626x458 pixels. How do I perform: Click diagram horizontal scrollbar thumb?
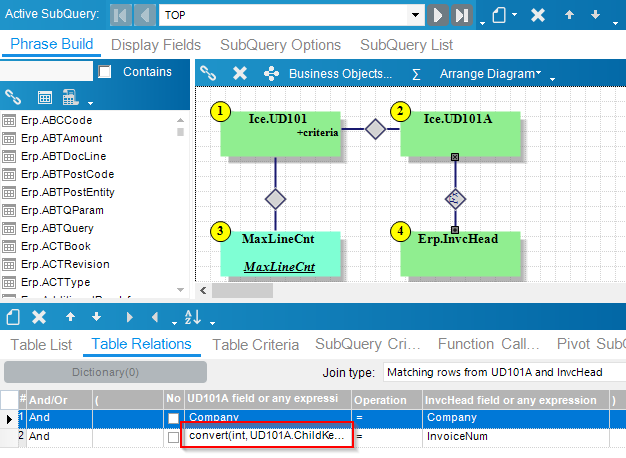click(242, 290)
